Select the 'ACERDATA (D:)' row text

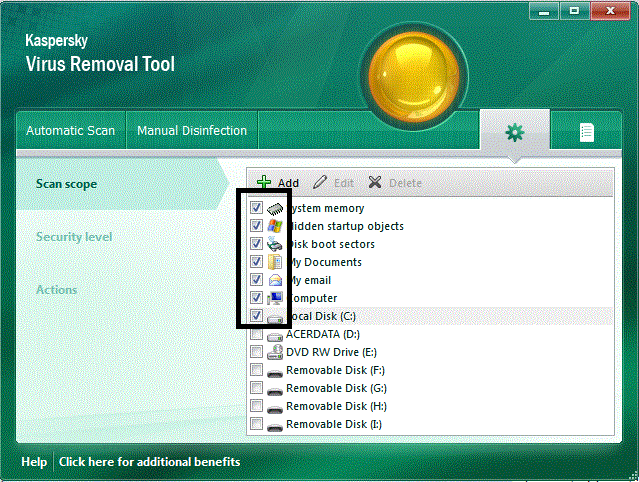pyautogui.click(x=323, y=334)
